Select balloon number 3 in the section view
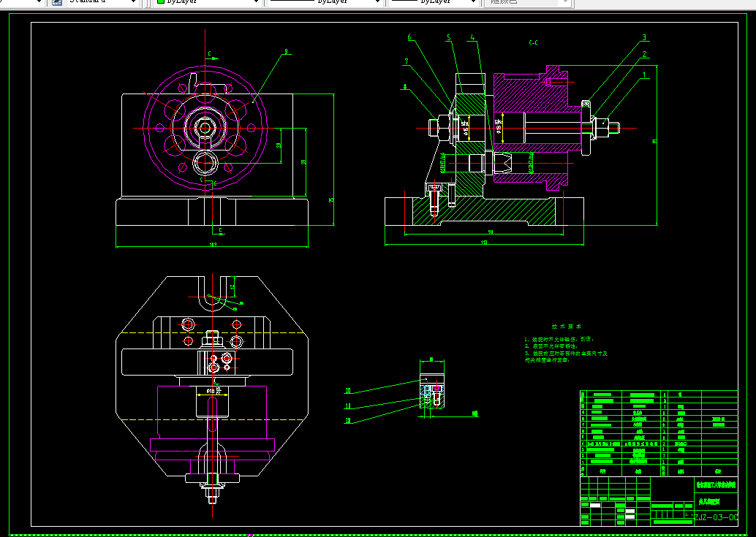This screenshot has width=756, height=537. click(643, 37)
